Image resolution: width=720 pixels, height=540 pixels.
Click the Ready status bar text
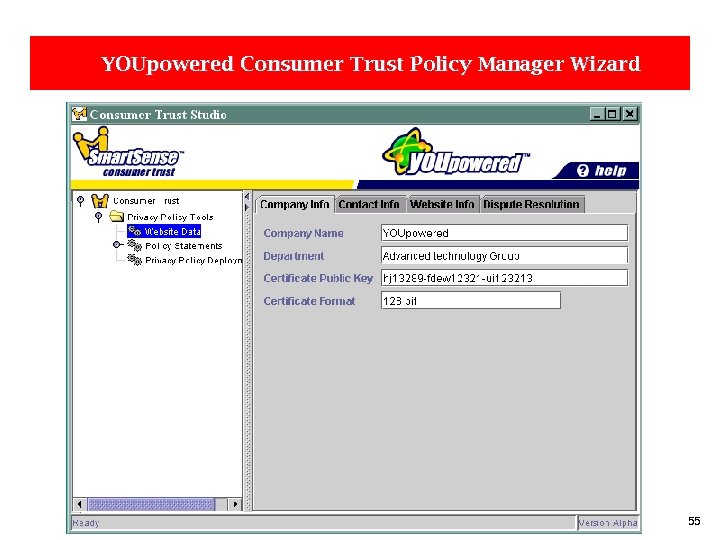(85, 523)
